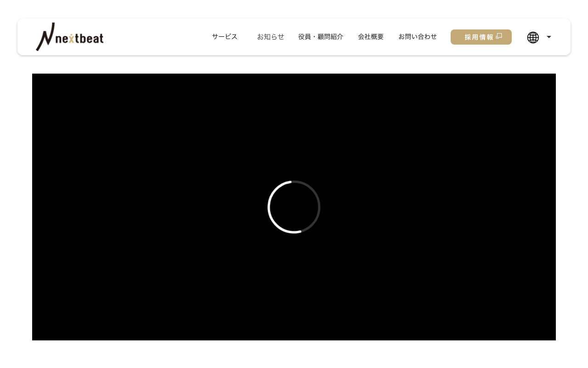
Task: Open the サービス menu
Action: tap(225, 37)
